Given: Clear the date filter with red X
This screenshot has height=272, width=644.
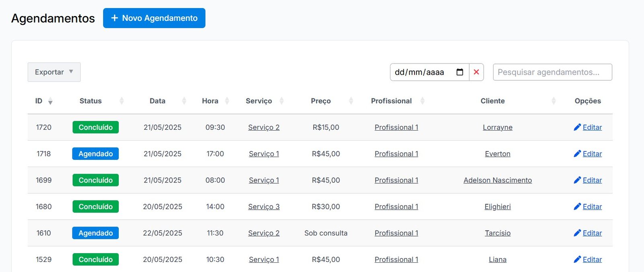Looking at the screenshot, I should (476, 72).
